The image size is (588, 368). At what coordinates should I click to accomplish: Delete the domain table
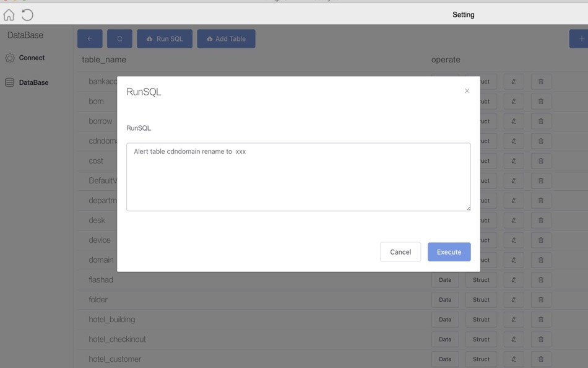click(x=541, y=260)
